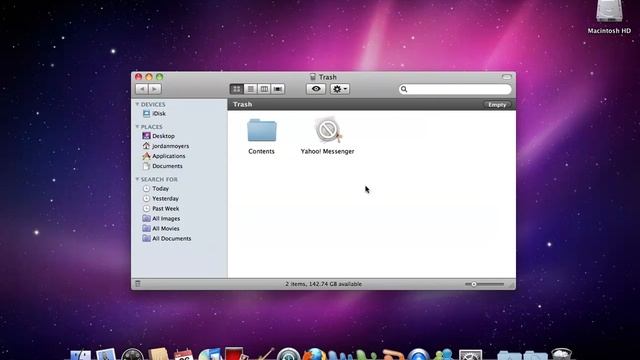This screenshot has height=360, width=640.
Task: Open Desktop in the Places sidebar
Action: pos(158,136)
